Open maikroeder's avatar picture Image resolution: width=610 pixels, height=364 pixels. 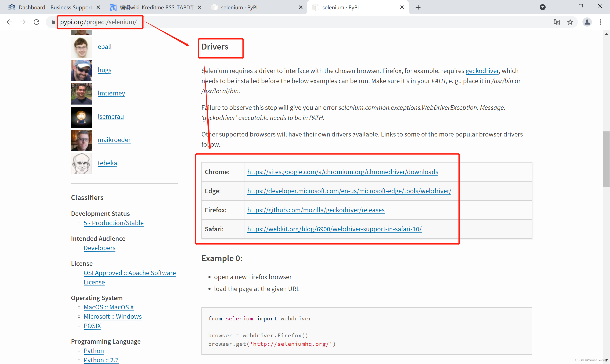[82, 141]
